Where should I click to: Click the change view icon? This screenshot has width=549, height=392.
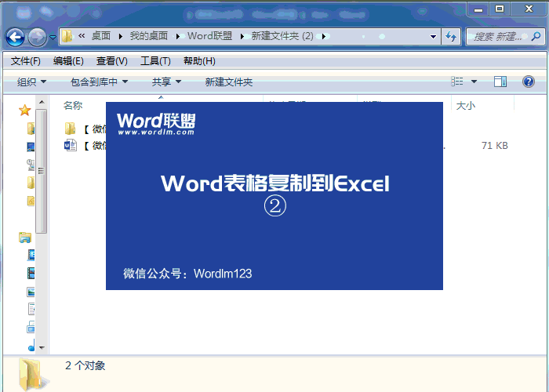tap(457, 82)
